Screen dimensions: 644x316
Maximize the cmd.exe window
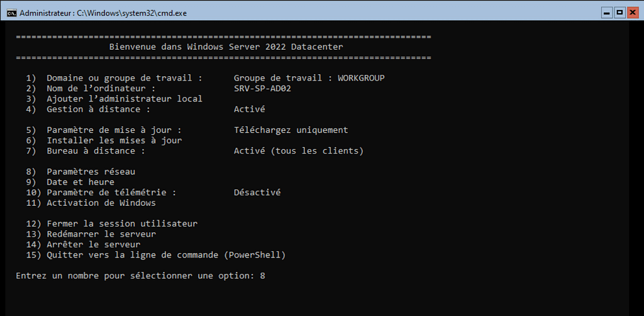pos(619,12)
